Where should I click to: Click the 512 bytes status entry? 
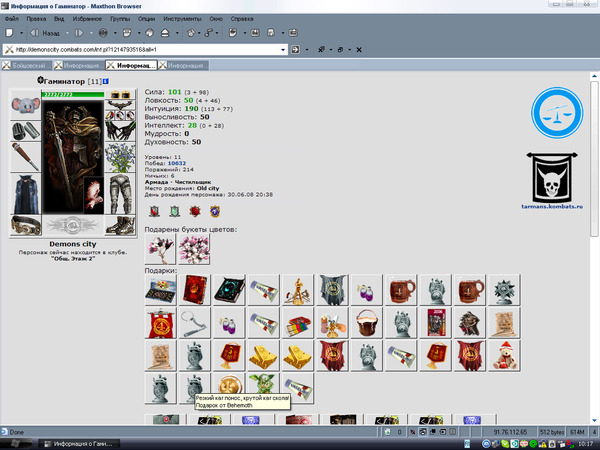point(552,432)
